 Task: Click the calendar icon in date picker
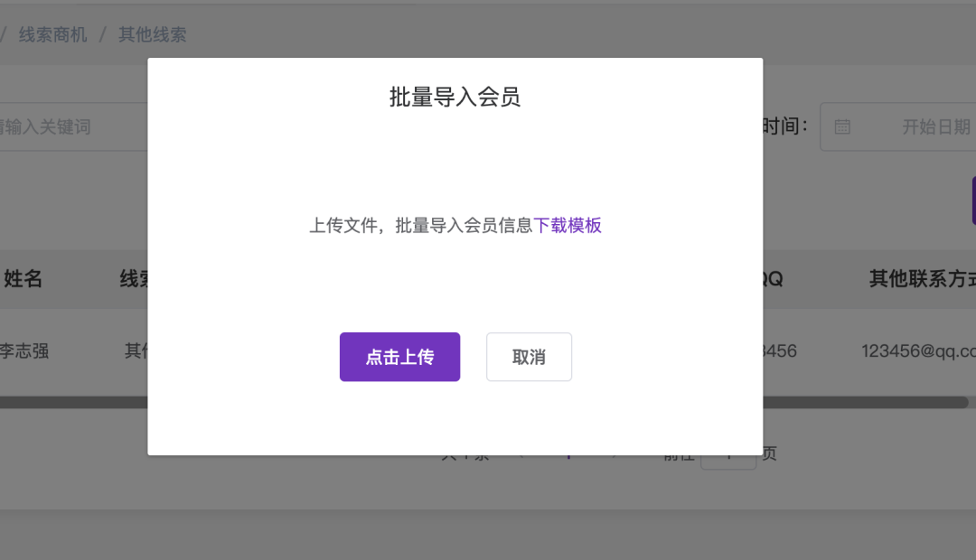(842, 126)
